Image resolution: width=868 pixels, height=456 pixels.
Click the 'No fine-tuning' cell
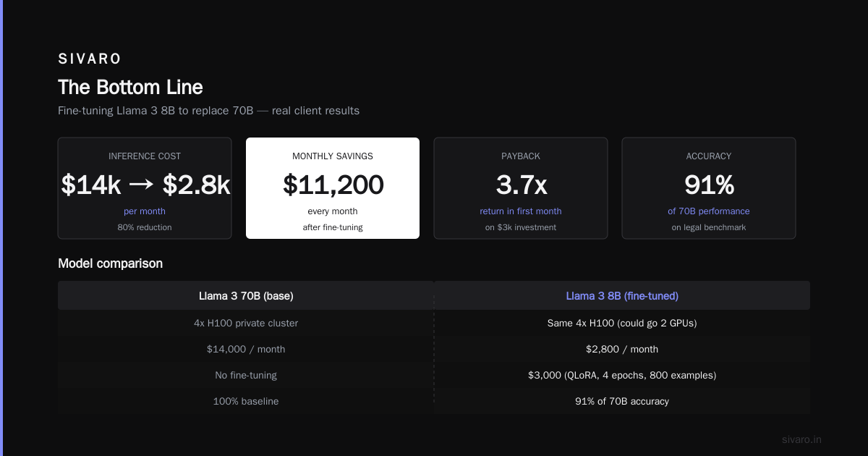coord(246,375)
